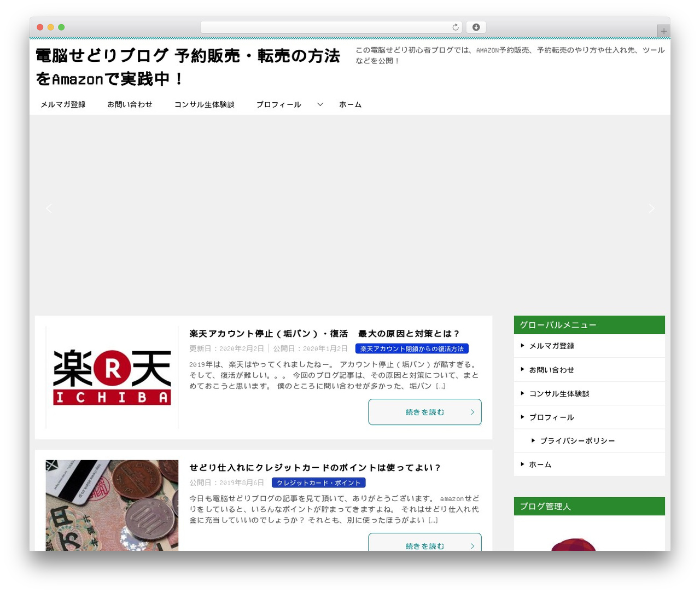The height and width of the screenshot is (593, 700).
Task: Open a new tab with plus icon
Action: [664, 31]
